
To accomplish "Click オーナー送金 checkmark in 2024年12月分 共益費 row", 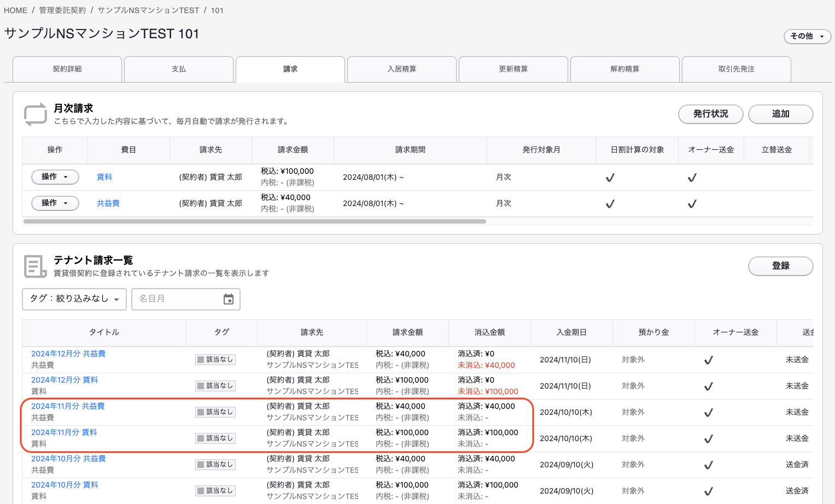I will click(x=708, y=360).
